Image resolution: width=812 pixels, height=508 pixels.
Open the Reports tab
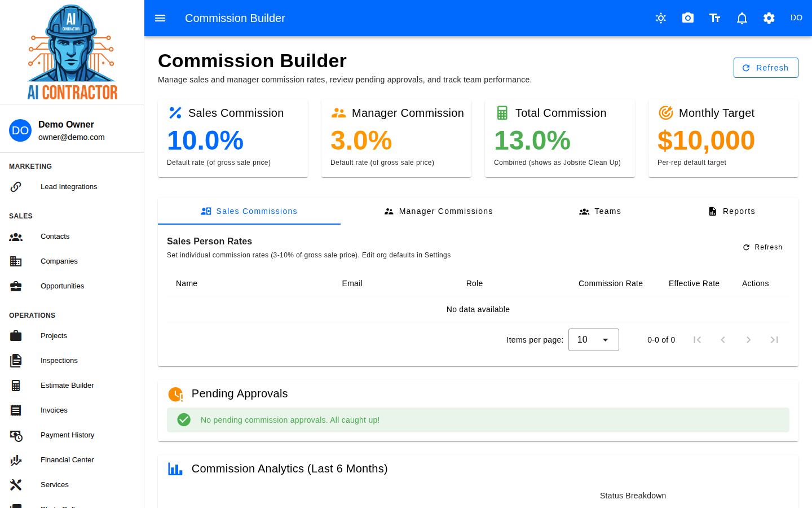[731, 211]
